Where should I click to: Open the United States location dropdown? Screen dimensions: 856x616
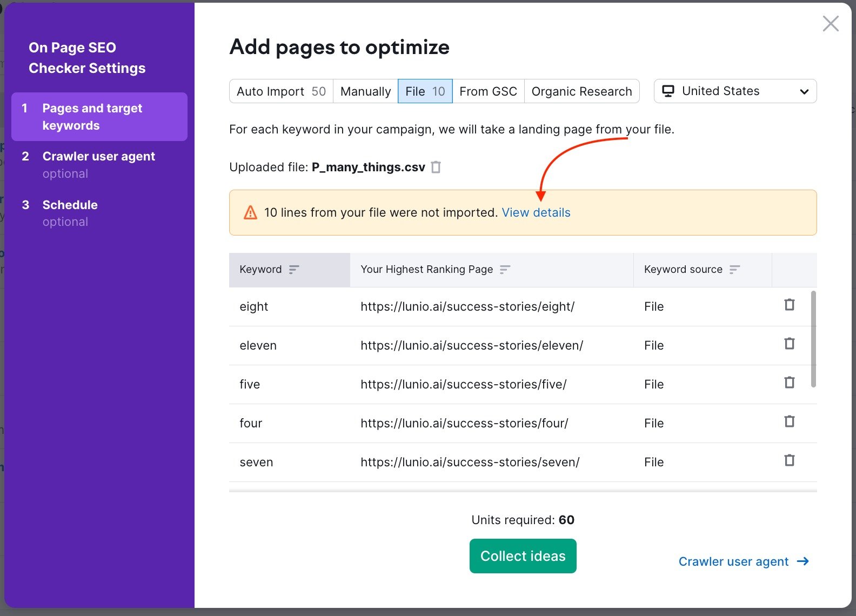point(735,91)
